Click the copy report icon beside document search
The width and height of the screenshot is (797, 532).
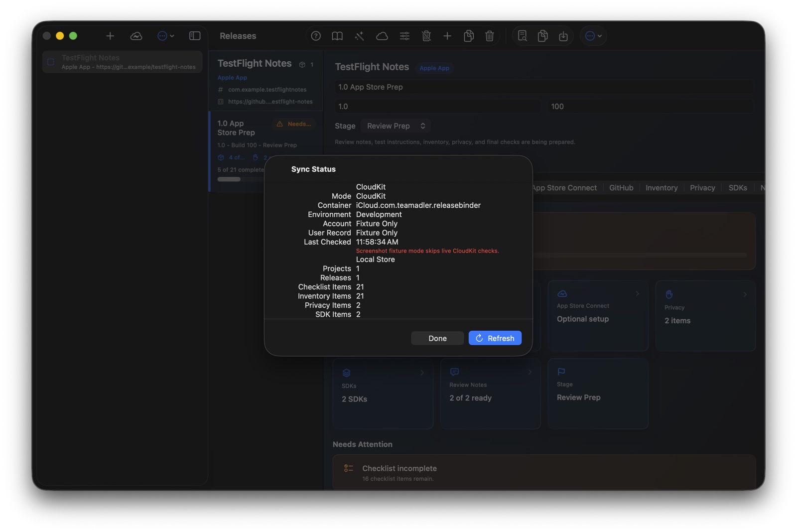[x=543, y=36]
